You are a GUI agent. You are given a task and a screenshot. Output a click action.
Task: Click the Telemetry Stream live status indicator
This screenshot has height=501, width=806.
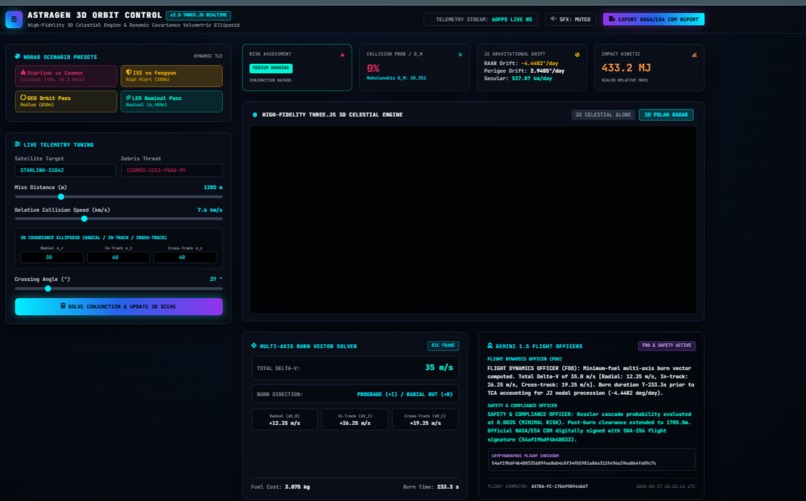pos(481,20)
